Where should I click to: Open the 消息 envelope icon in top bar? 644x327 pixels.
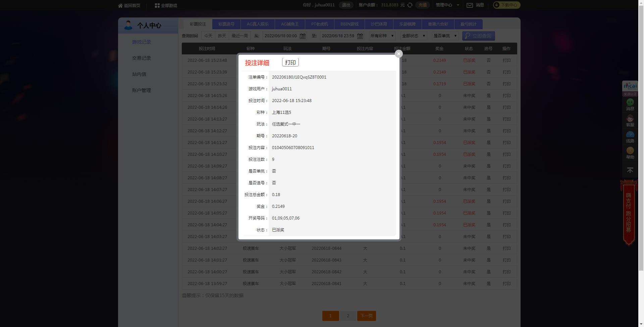click(470, 5)
